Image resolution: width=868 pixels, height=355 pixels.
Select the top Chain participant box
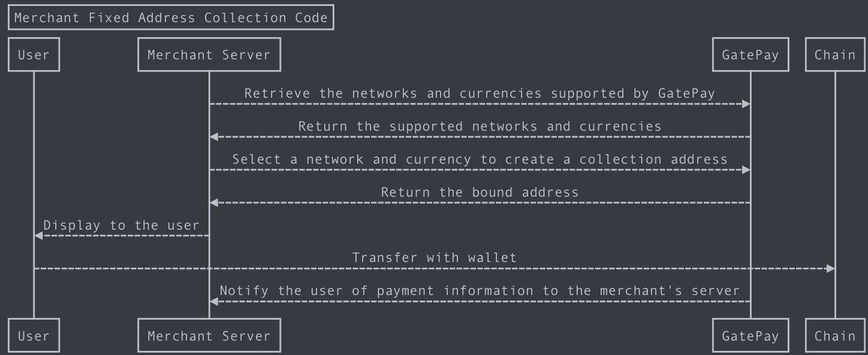click(835, 55)
